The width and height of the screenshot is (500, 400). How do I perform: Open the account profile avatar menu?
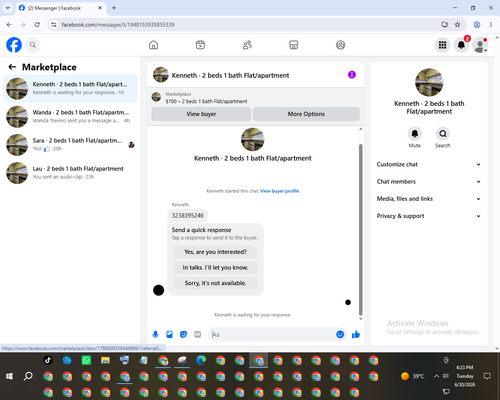(x=480, y=45)
